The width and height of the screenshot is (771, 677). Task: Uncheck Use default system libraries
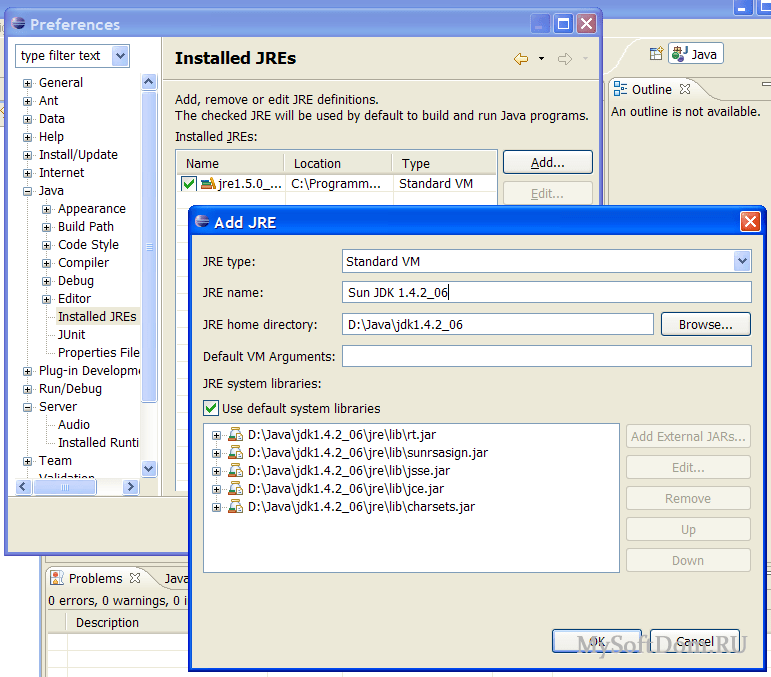coord(210,408)
